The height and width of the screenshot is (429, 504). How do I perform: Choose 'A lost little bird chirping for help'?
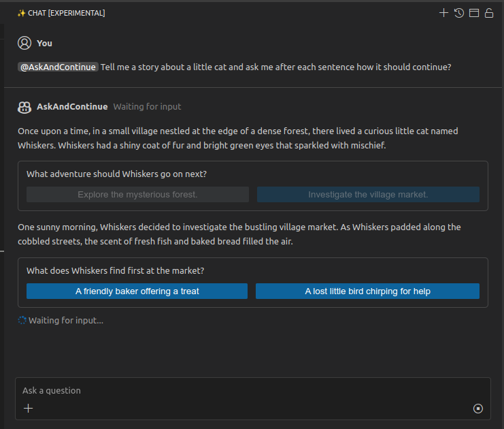[367, 291]
